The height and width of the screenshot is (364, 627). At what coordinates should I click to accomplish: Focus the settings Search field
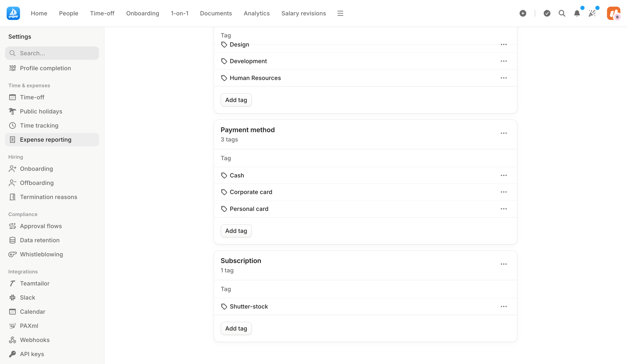[x=52, y=53]
